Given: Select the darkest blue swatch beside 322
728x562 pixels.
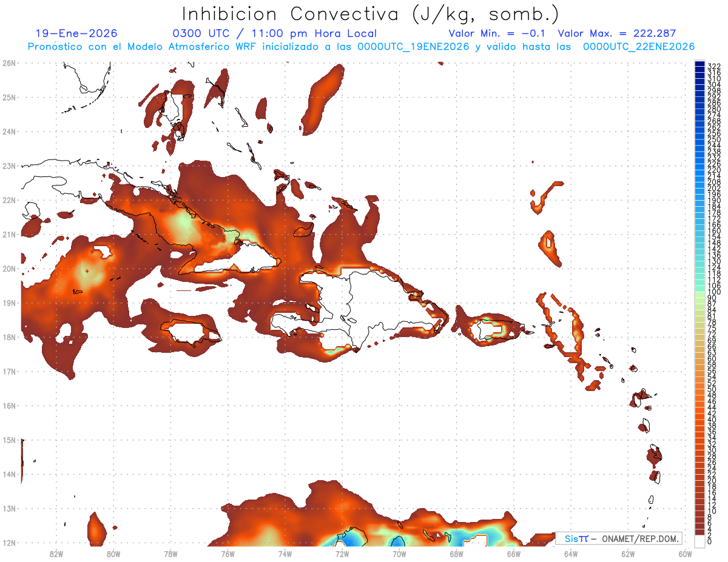Looking at the screenshot, I should click(x=700, y=64).
